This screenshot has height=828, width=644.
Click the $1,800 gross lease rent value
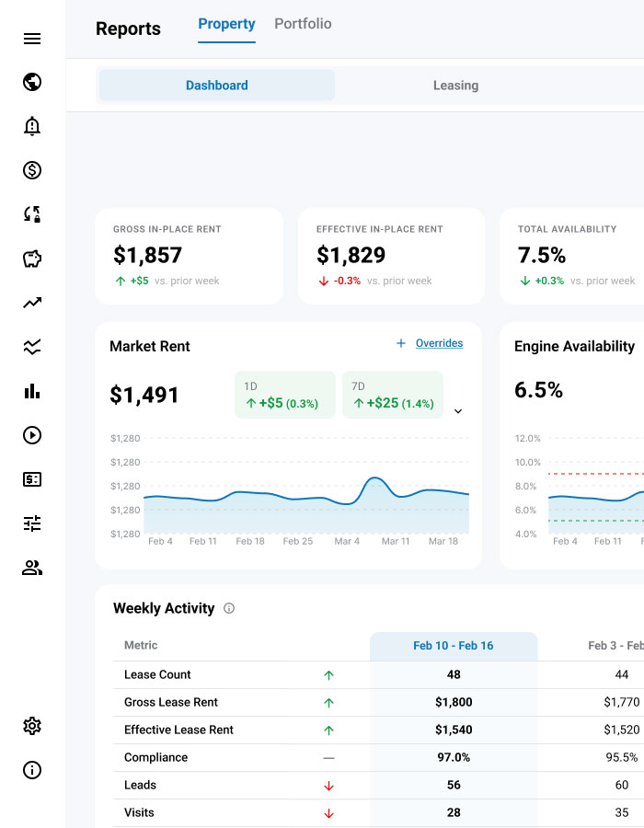point(454,702)
